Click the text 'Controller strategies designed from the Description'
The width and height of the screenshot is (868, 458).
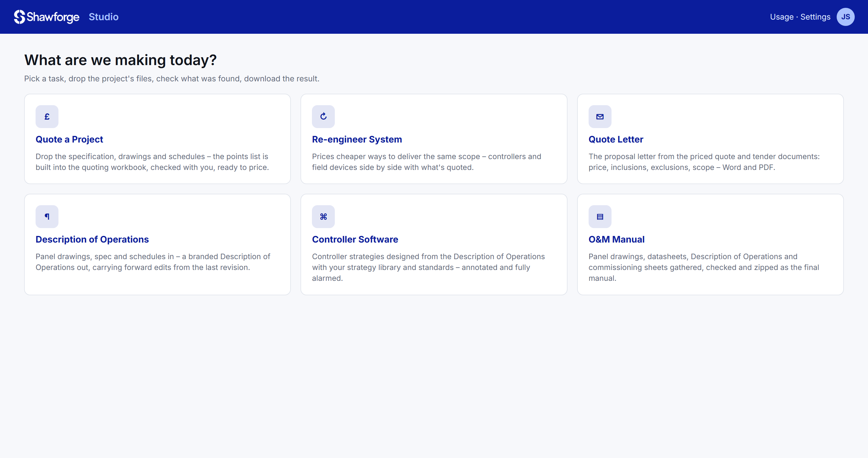pyautogui.click(x=428, y=267)
